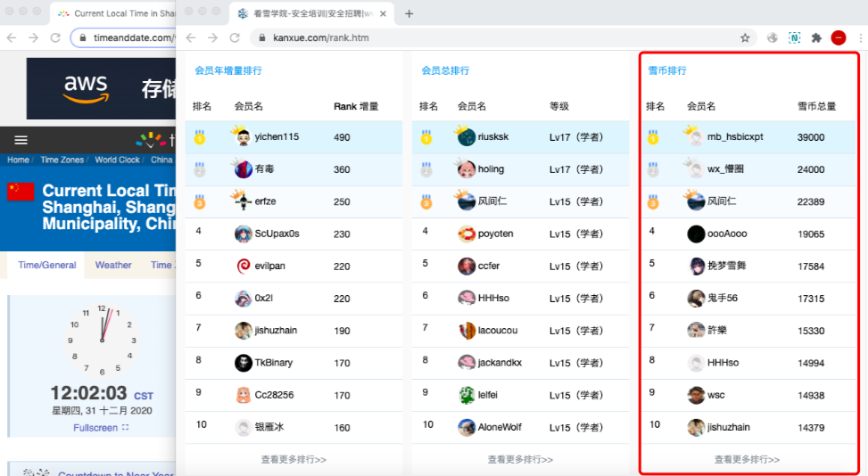Open member 银雁冰 profile
This screenshot has width=868, height=476.
[x=269, y=427]
